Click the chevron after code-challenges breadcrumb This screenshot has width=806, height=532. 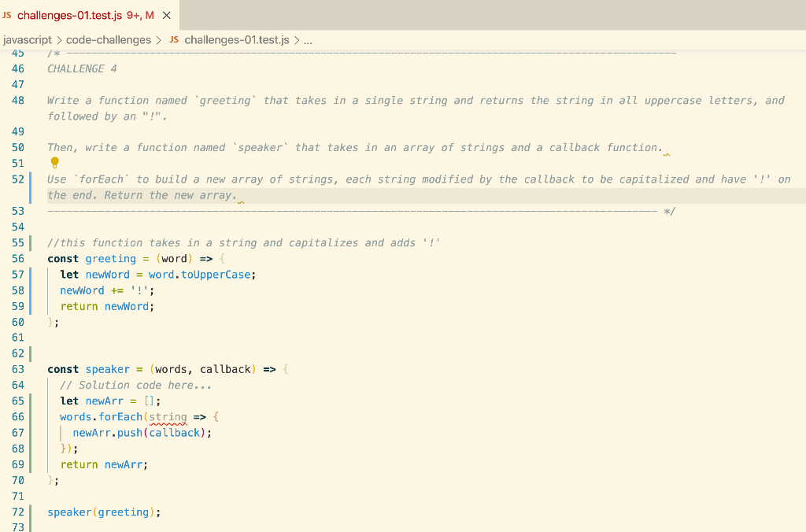click(x=158, y=39)
